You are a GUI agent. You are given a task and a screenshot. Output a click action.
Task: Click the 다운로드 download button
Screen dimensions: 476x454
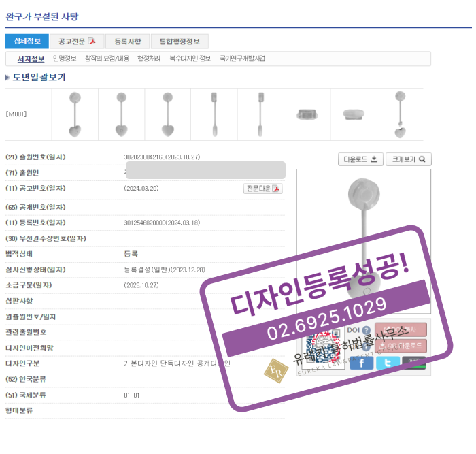click(x=360, y=159)
